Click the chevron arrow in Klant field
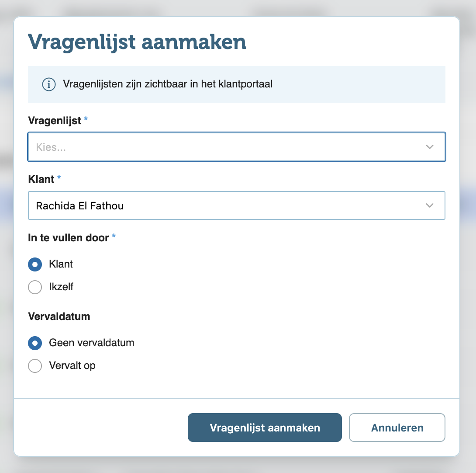 [x=429, y=205]
